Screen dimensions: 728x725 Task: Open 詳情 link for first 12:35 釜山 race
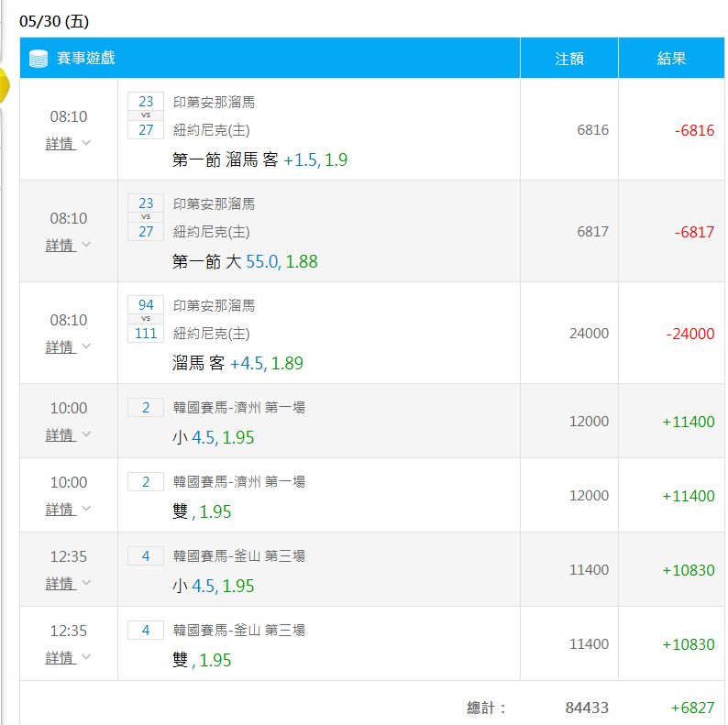pyautogui.click(x=61, y=584)
